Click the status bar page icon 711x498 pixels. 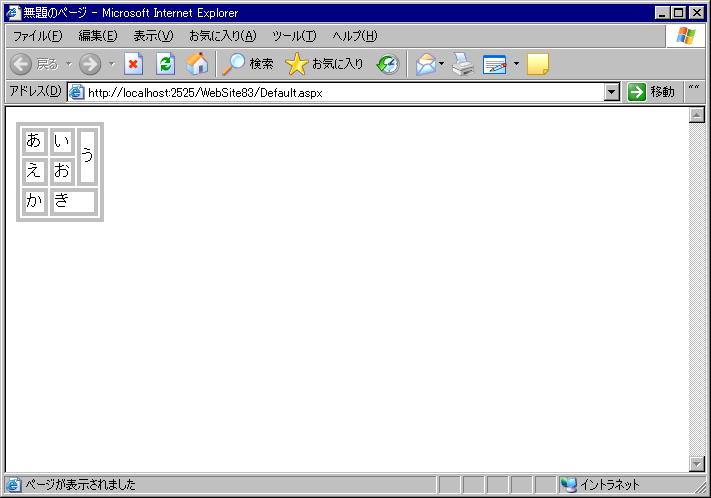(x=13, y=485)
